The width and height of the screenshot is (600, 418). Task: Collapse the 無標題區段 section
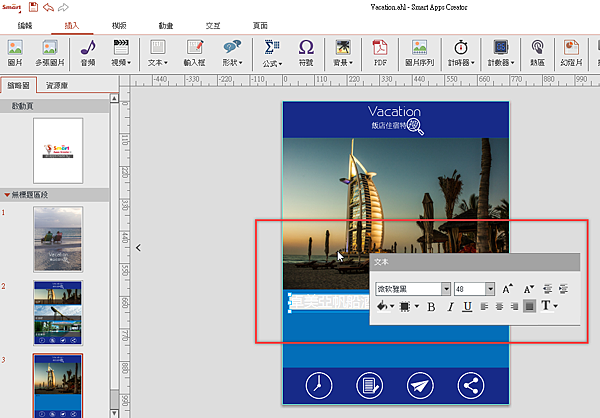point(8,194)
